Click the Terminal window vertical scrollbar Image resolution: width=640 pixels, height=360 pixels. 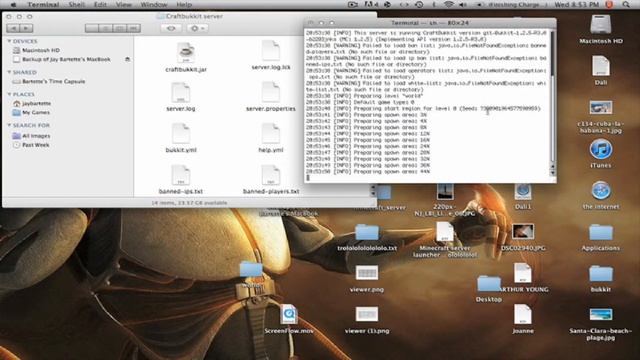(553, 96)
